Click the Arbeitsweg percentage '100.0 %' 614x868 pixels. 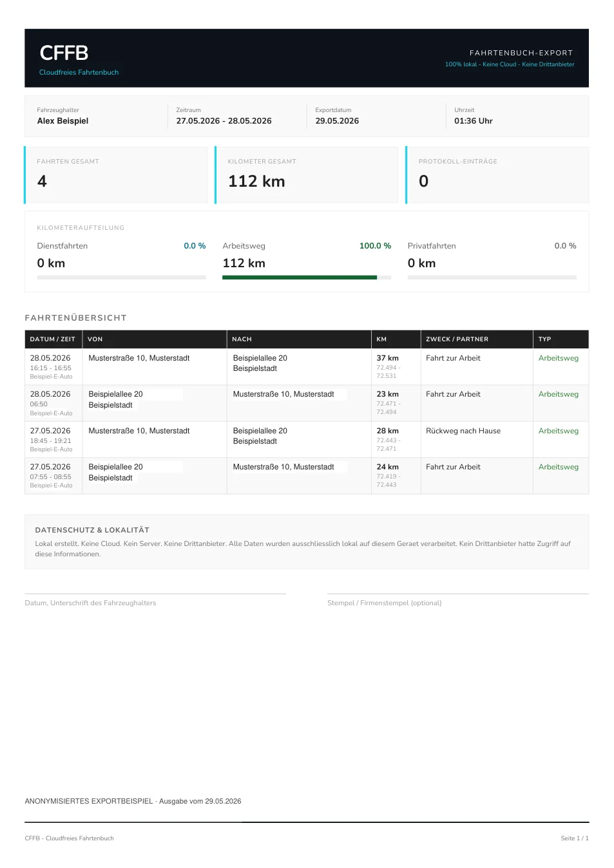(x=375, y=246)
